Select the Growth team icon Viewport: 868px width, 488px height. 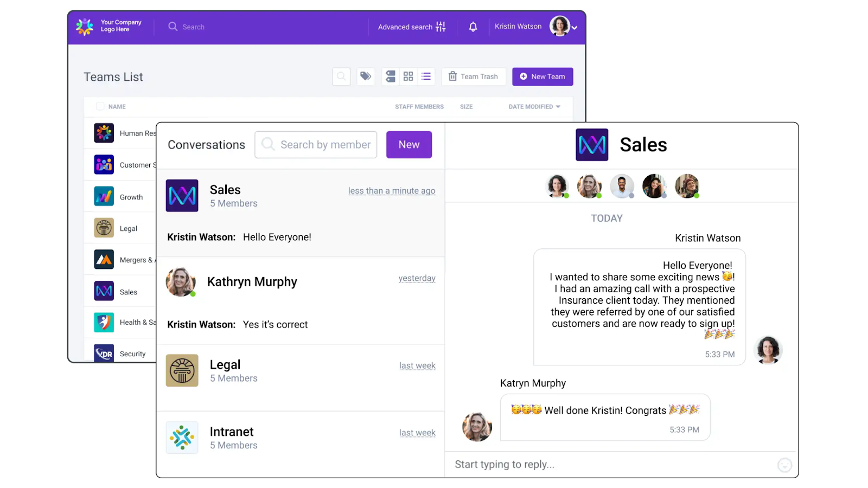point(104,196)
